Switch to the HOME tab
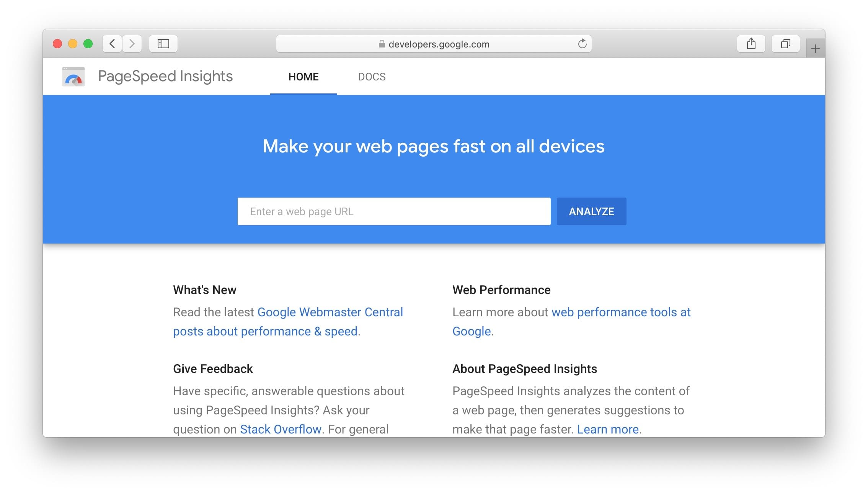Screen dimensions: 868x494 click(x=303, y=77)
